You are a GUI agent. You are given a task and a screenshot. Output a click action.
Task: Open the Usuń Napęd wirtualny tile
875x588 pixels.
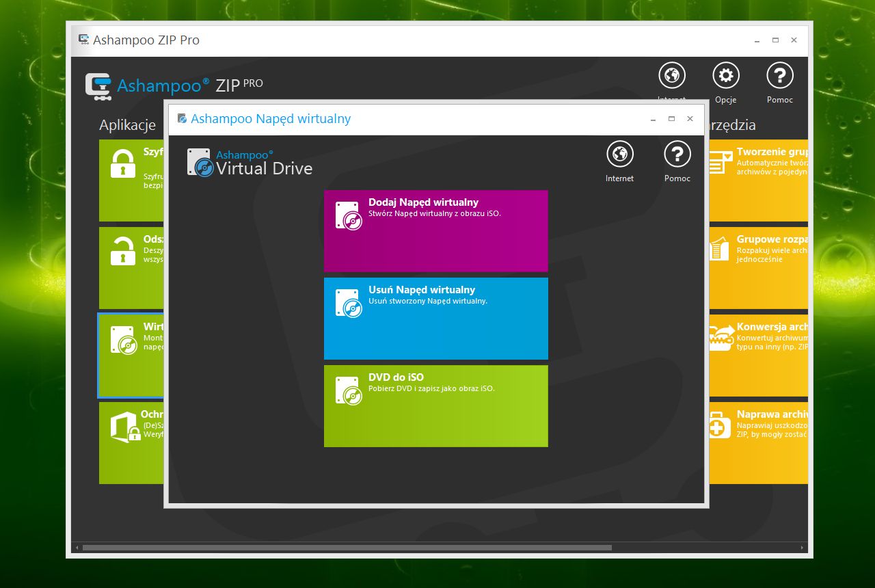[436, 319]
